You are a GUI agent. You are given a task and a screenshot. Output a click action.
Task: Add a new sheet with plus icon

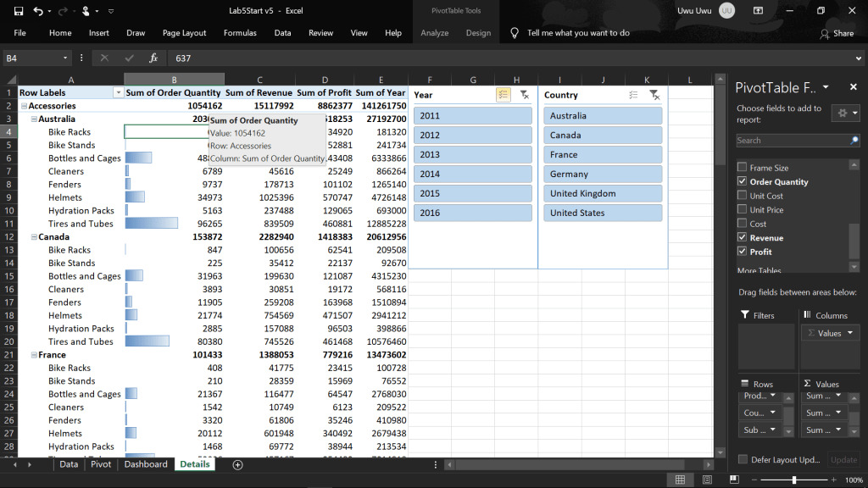coord(237,464)
